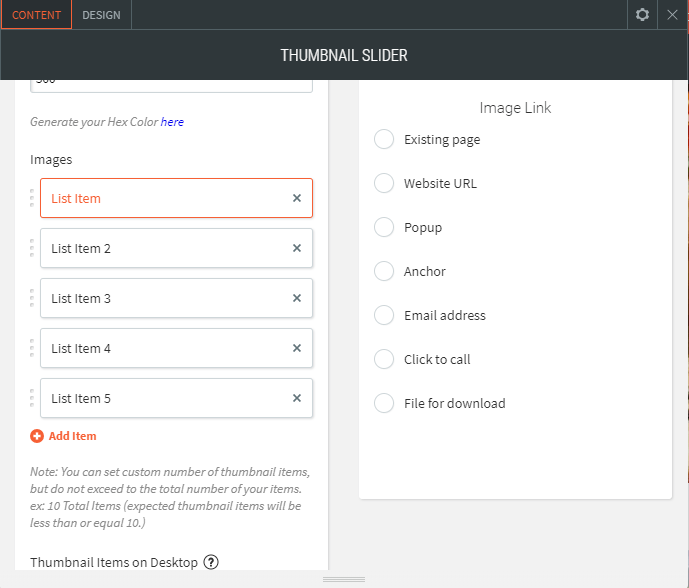This screenshot has width=689, height=588.
Task: Select the Popup radio button
Action: (x=384, y=227)
